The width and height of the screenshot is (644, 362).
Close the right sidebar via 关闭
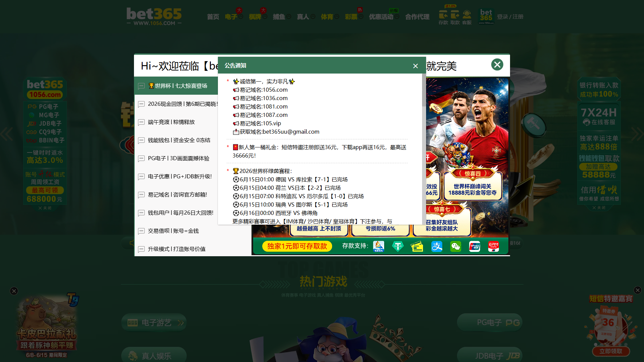pyautogui.click(x=599, y=208)
